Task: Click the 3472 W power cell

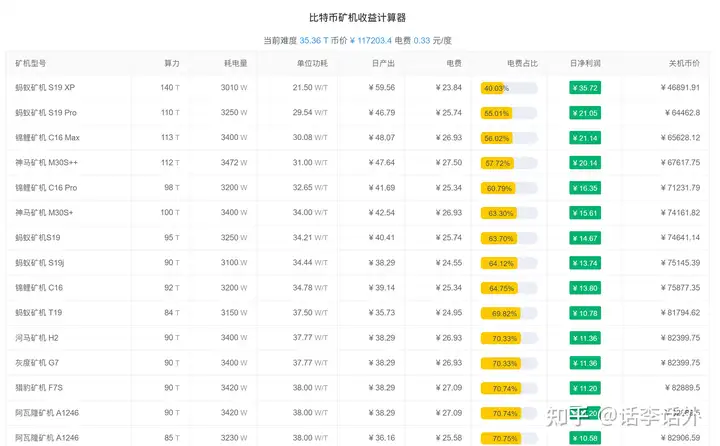Action: pos(234,162)
